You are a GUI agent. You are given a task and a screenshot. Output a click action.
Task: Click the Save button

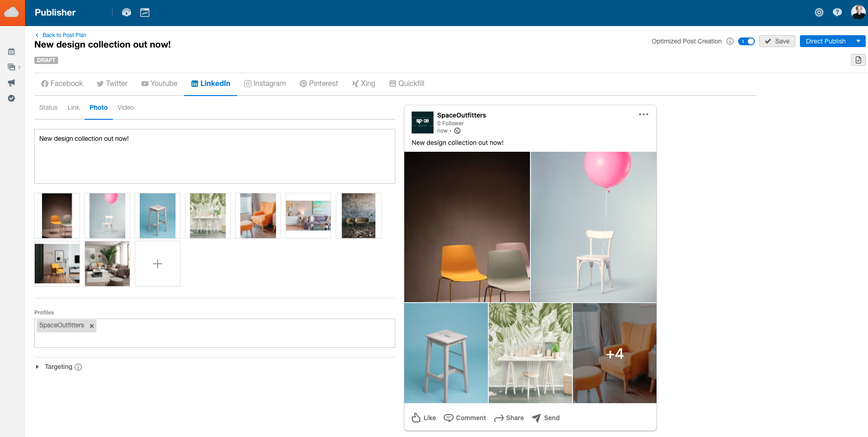[777, 41]
